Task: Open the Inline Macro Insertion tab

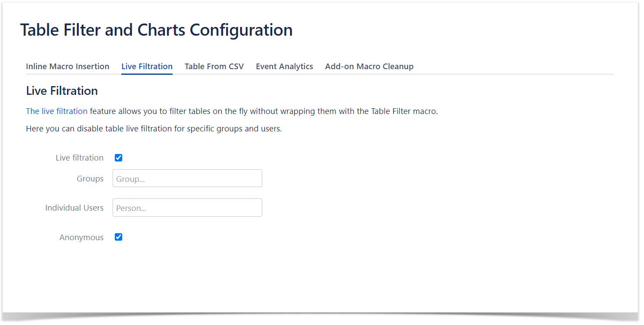Action: click(67, 67)
